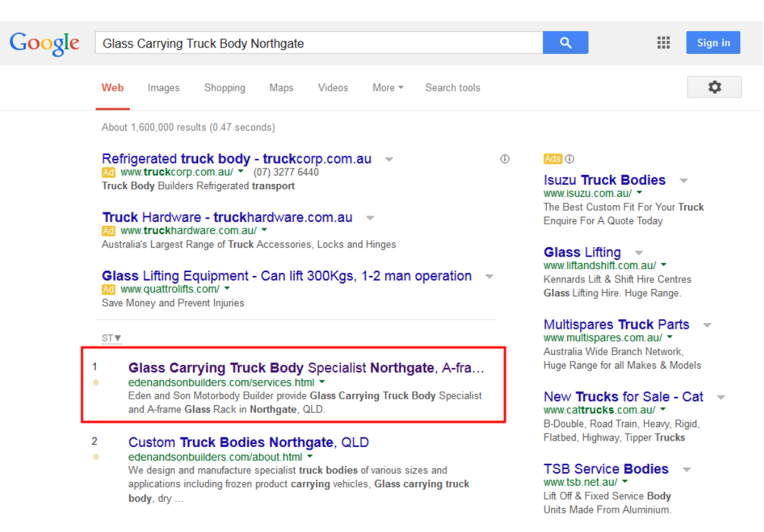Click the Ad badge beside www.truckcorp.com.au
This screenshot has height=532, width=764.
[x=109, y=172]
